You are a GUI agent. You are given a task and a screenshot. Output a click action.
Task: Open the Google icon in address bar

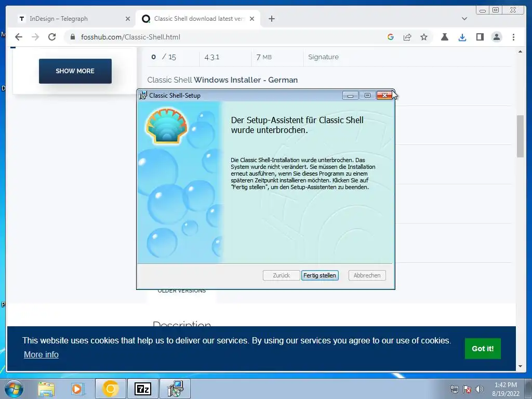click(391, 37)
